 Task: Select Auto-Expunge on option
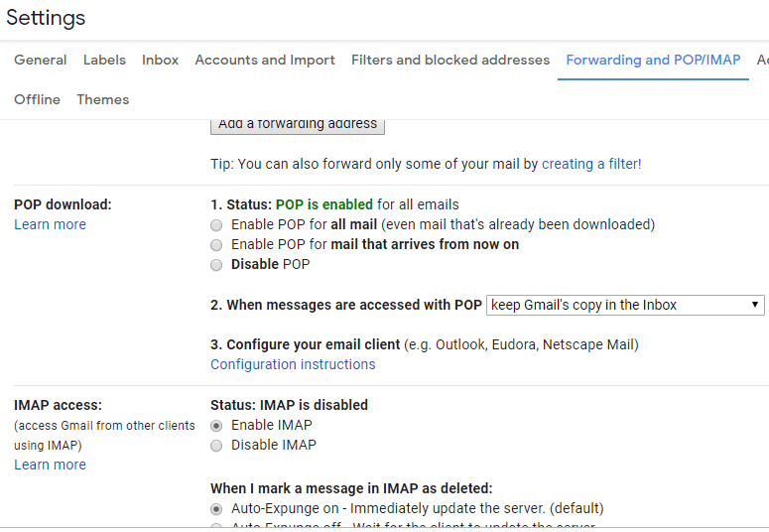click(x=216, y=508)
